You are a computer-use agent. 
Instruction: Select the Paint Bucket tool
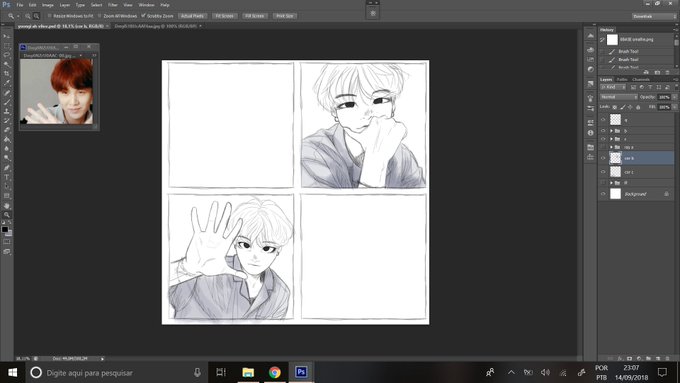point(7,140)
